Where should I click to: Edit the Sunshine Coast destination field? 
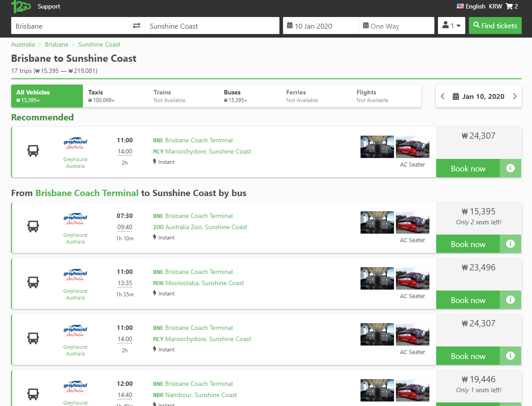coord(212,26)
